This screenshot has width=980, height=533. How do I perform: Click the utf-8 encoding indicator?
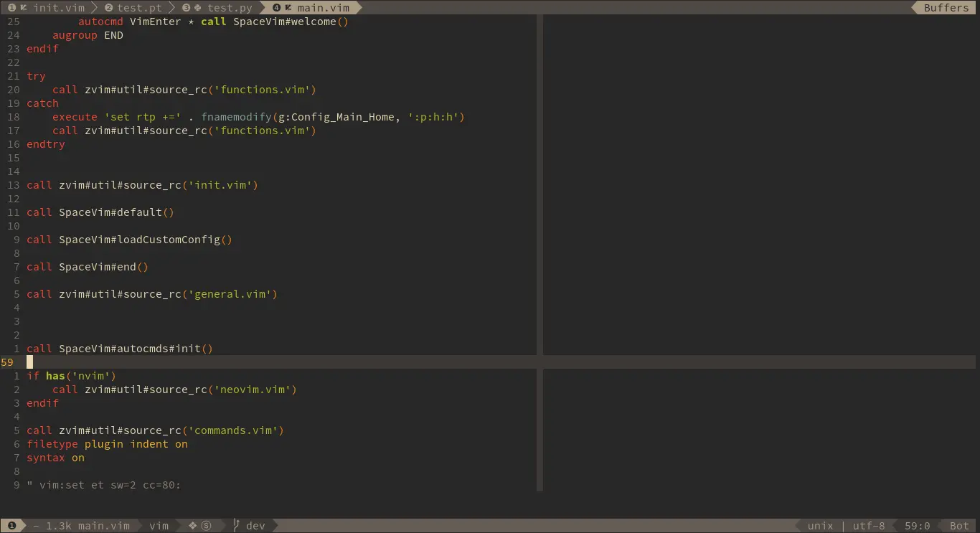tap(869, 525)
